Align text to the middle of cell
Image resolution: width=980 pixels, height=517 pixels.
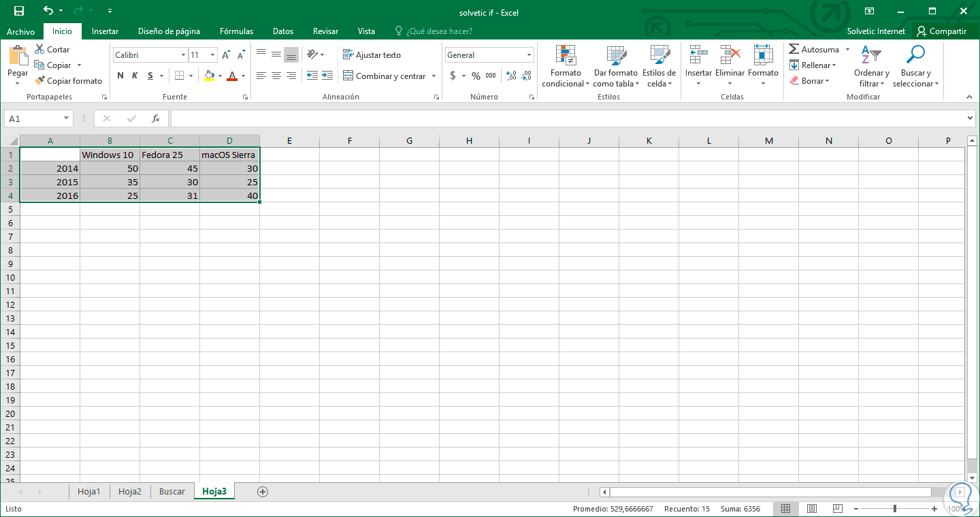(x=276, y=54)
